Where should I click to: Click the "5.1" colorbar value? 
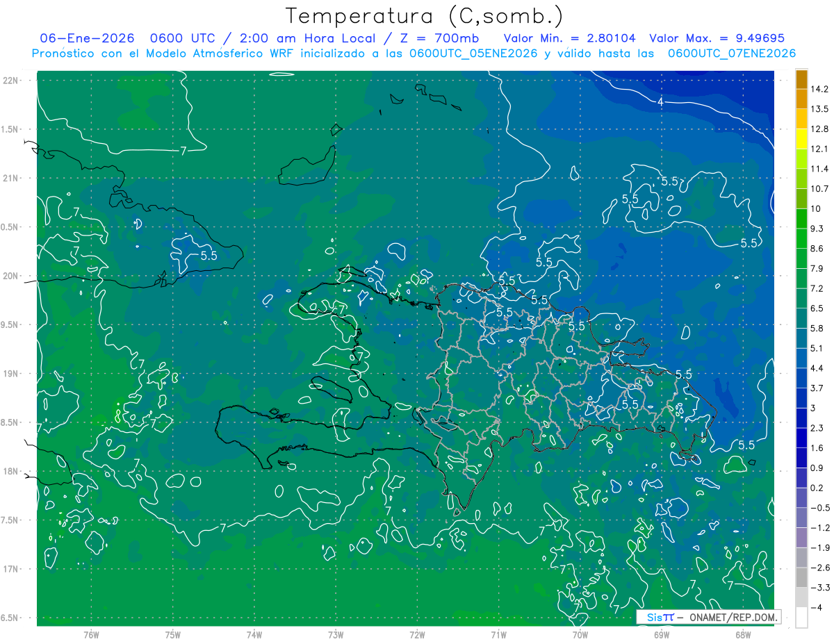(x=817, y=348)
